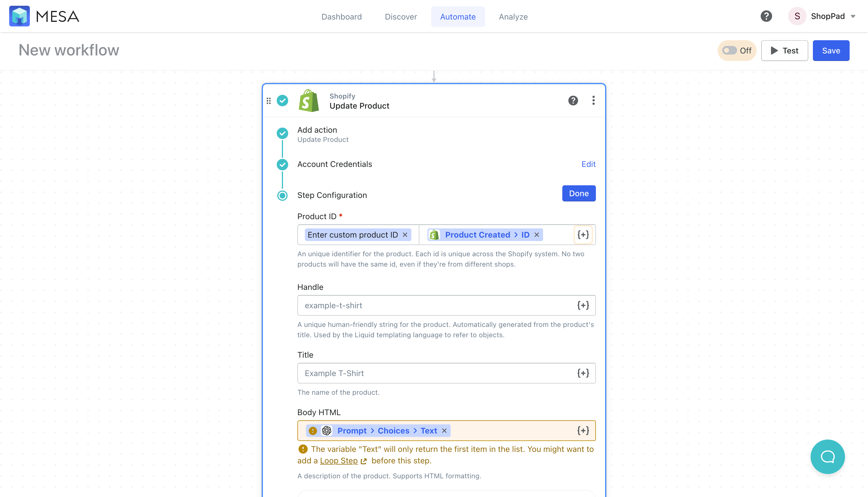
Task: Click the warning icon beside the Text message
Action: pos(303,449)
